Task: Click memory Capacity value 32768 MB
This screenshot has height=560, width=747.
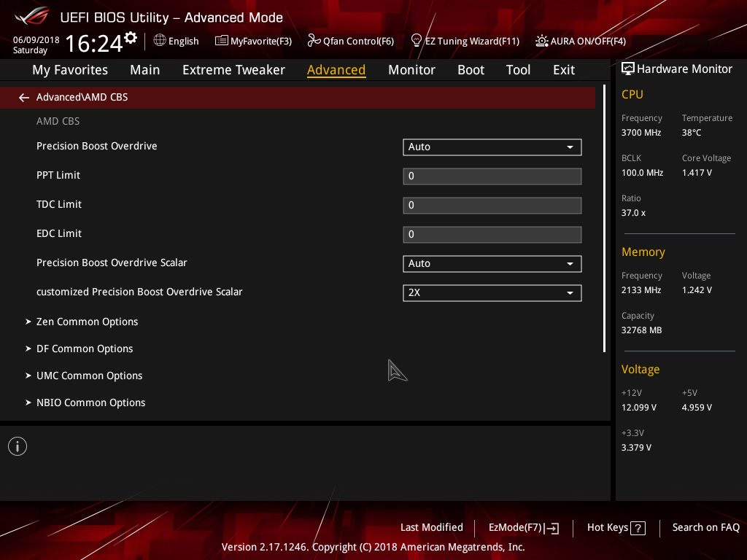Action: click(x=641, y=330)
